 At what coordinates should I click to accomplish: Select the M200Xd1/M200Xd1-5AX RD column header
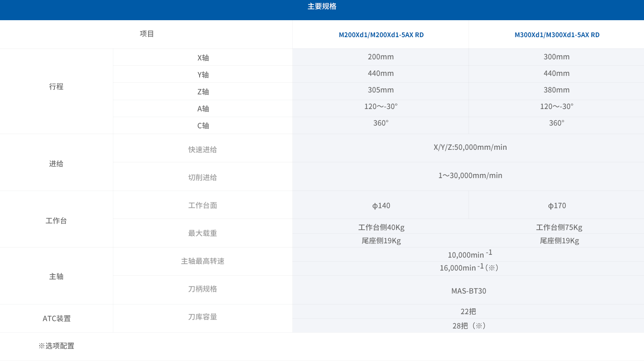point(381,35)
